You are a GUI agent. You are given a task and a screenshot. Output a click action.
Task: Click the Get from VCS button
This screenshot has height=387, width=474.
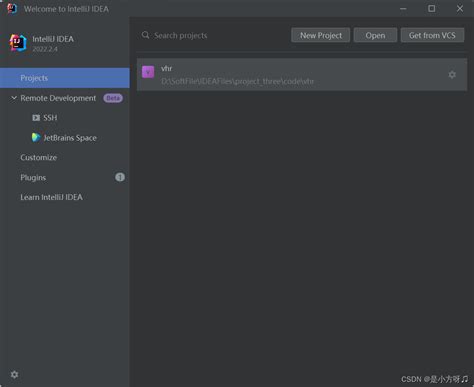432,35
